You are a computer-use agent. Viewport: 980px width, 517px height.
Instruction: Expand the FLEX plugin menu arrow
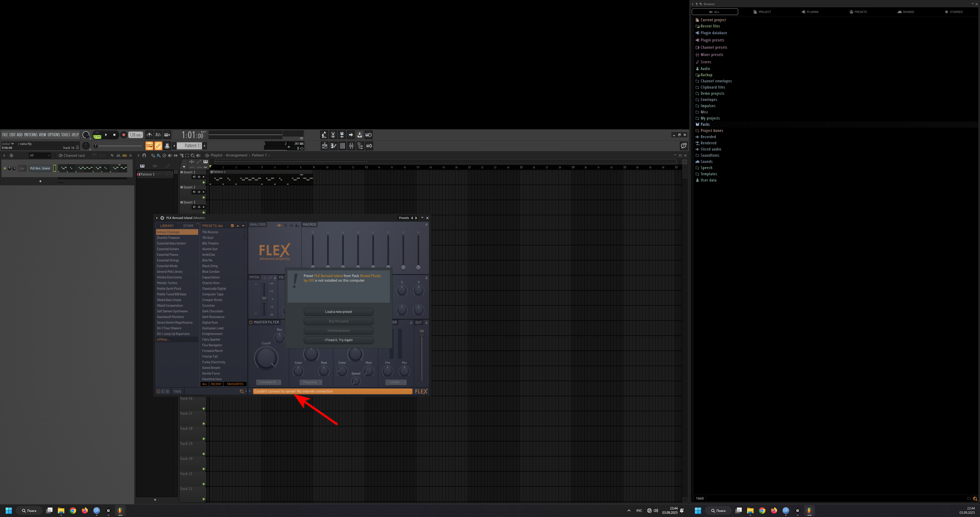[157, 218]
